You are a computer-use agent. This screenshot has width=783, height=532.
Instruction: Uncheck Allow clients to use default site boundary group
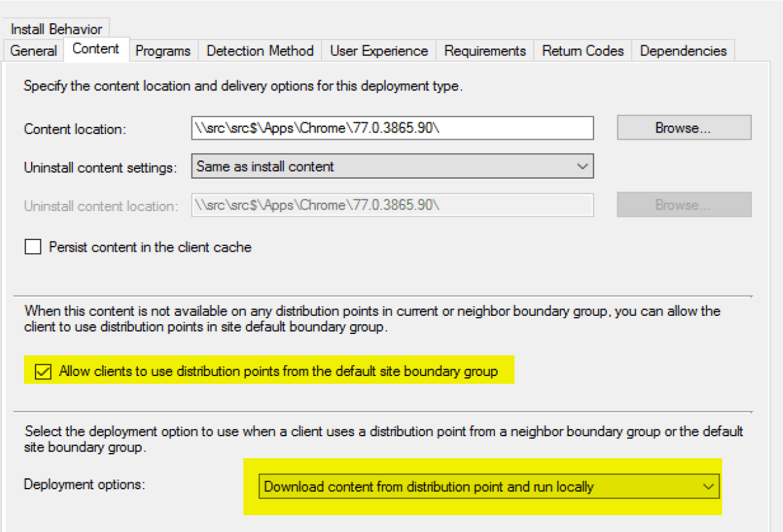click(43, 371)
